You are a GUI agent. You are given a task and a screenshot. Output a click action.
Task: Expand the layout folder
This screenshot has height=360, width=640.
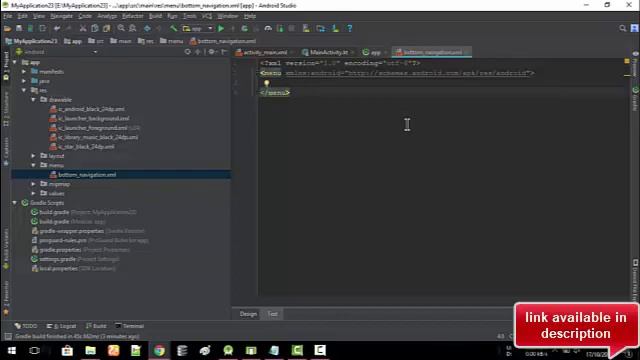pos(33,156)
